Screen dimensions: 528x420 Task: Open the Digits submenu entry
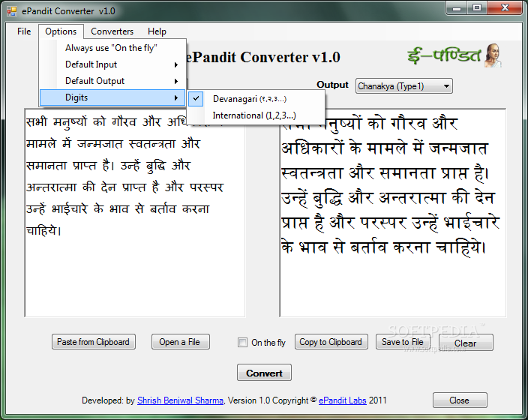coord(112,97)
